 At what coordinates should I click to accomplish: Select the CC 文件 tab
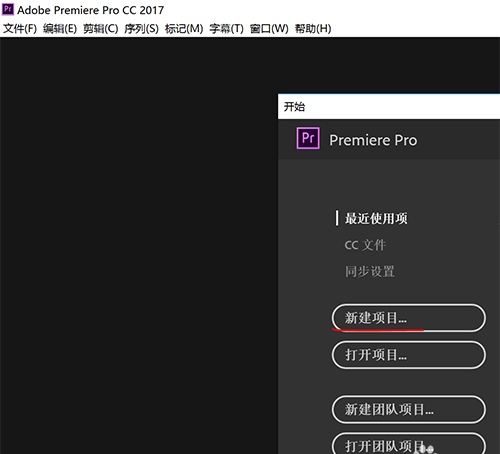[365, 245]
